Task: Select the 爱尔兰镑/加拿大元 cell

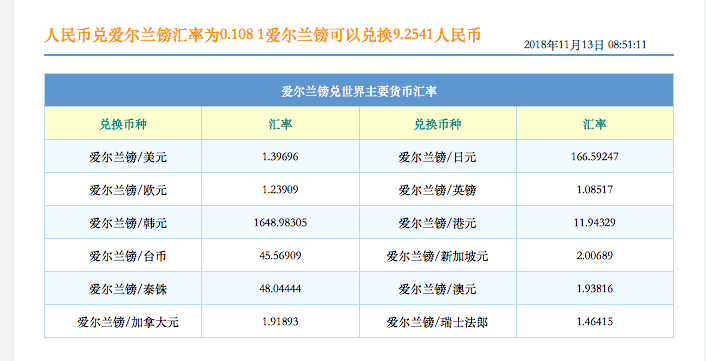Action: pos(123,321)
